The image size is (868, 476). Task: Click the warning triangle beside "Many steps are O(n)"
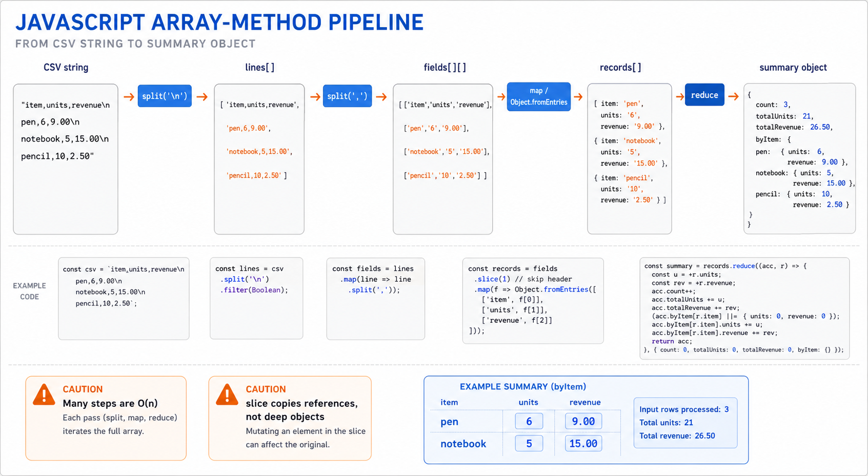pyautogui.click(x=44, y=395)
